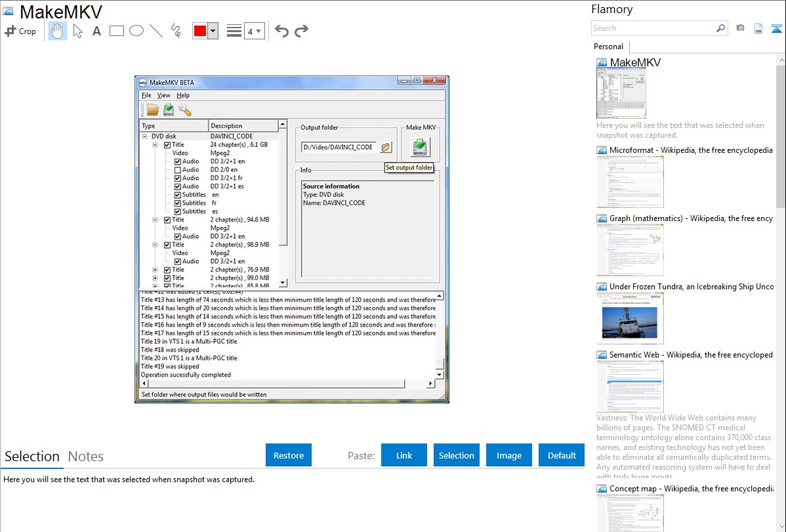
Task: Click the log horizontal scrollbar
Action: tap(286, 384)
